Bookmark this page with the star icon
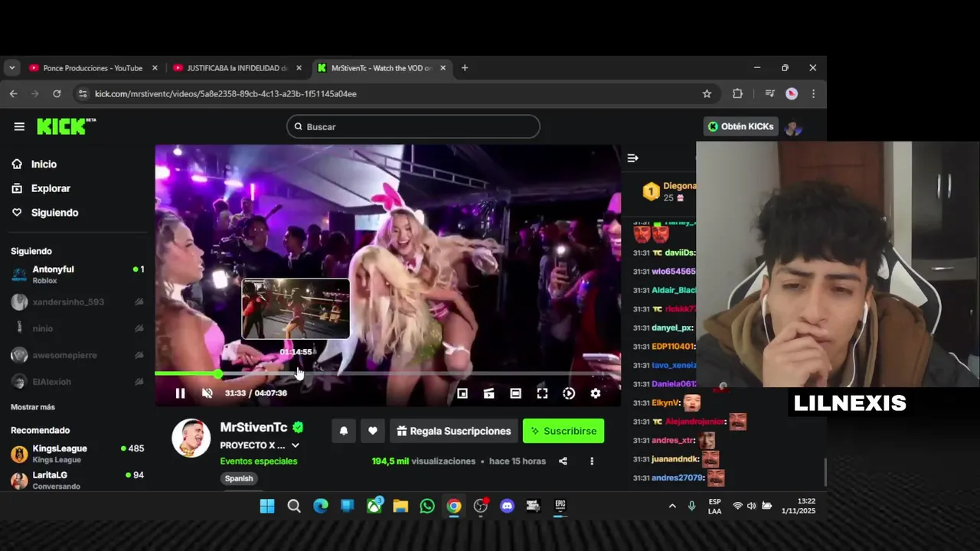Image resolution: width=980 pixels, height=551 pixels. pos(707,93)
